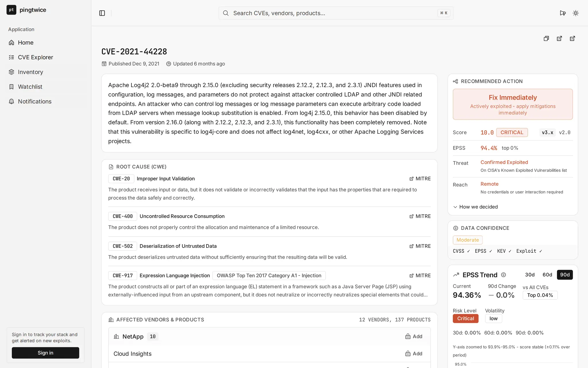Image resolution: width=588 pixels, height=368 pixels.
Task: Click the EPSS score 94.4%
Action: click(x=489, y=148)
